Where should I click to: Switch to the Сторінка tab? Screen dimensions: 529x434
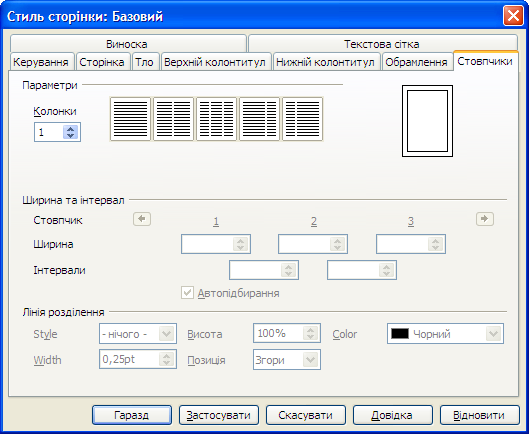[x=102, y=62]
